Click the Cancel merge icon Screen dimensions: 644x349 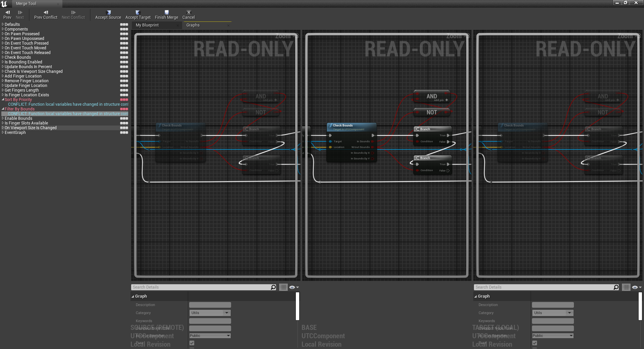tap(189, 12)
